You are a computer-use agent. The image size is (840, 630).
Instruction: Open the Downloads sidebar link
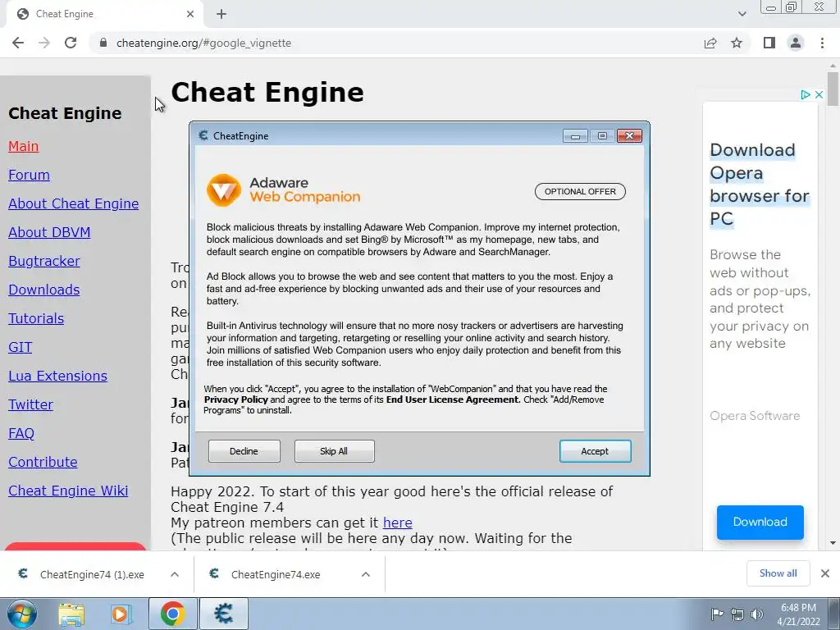pyautogui.click(x=44, y=290)
